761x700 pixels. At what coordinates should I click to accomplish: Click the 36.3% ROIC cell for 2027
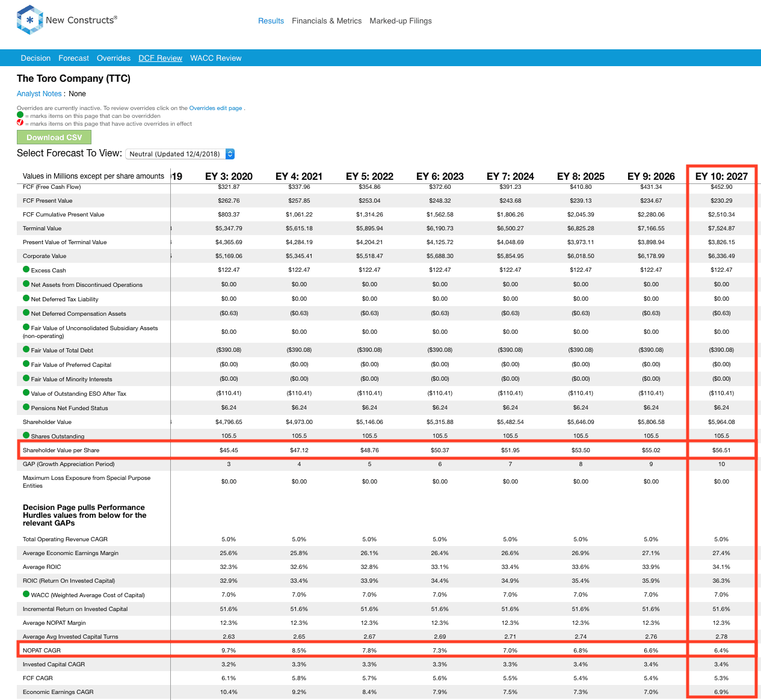[x=721, y=581]
